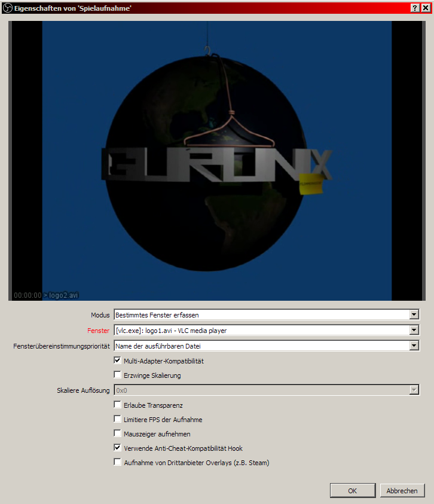Confirm with the OK button
The width and height of the screenshot is (434, 504).
coord(353,490)
